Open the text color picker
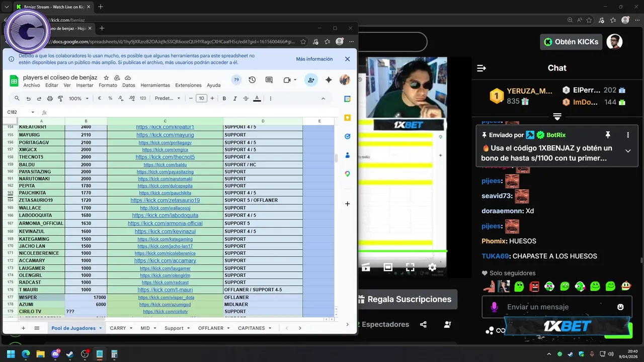 click(x=257, y=99)
